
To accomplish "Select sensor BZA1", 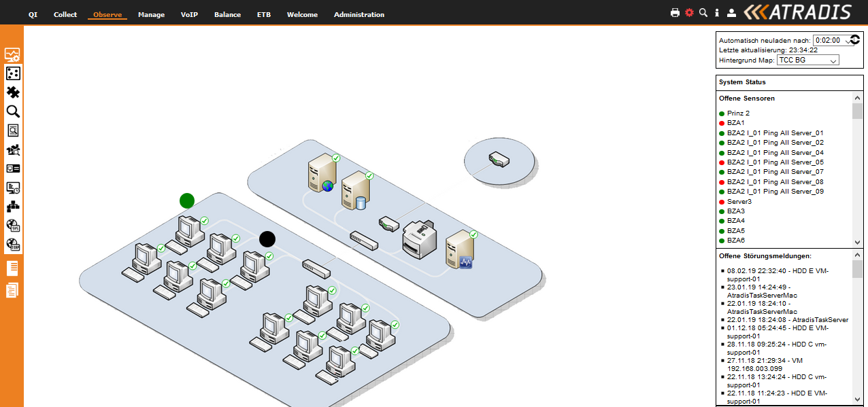I will (735, 123).
